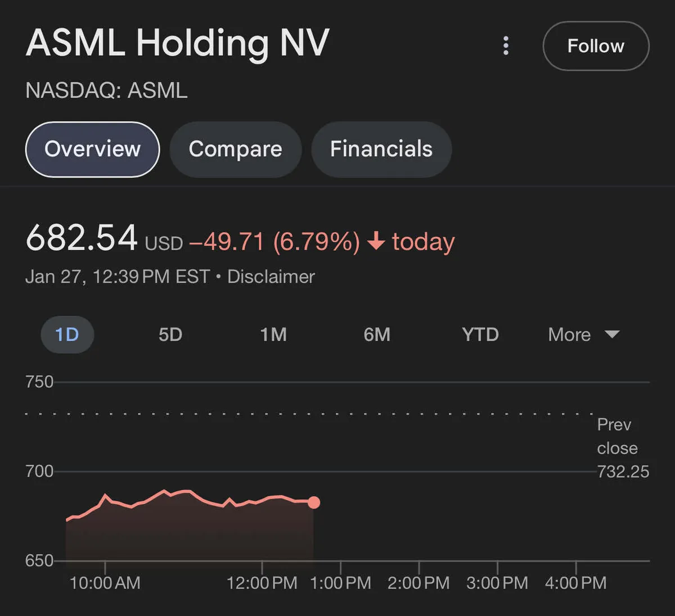This screenshot has width=675, height=616.
Task: Switch chart range to 5D
Action: [170, 335]
